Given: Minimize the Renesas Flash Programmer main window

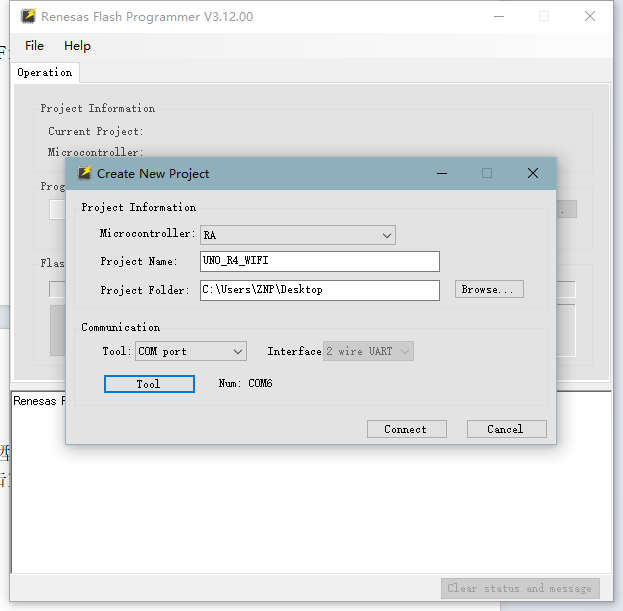Looking at the screenshot, I should coord(499,16).
